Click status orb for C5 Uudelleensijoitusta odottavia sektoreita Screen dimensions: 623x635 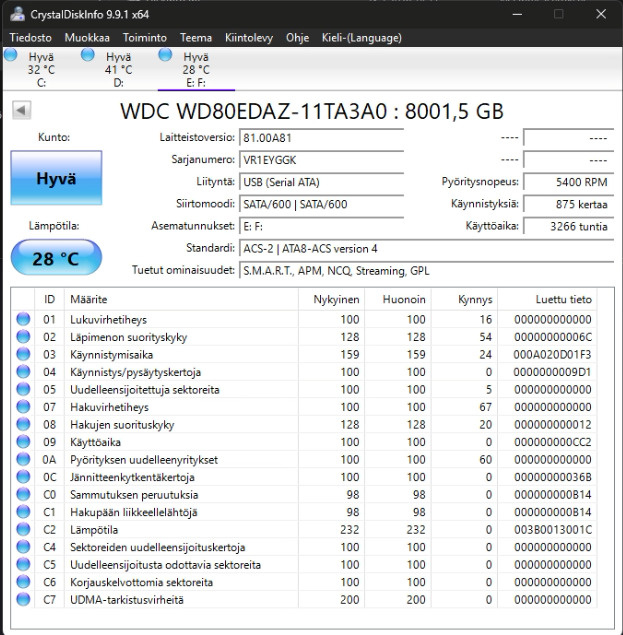click(x=23, y=564)
